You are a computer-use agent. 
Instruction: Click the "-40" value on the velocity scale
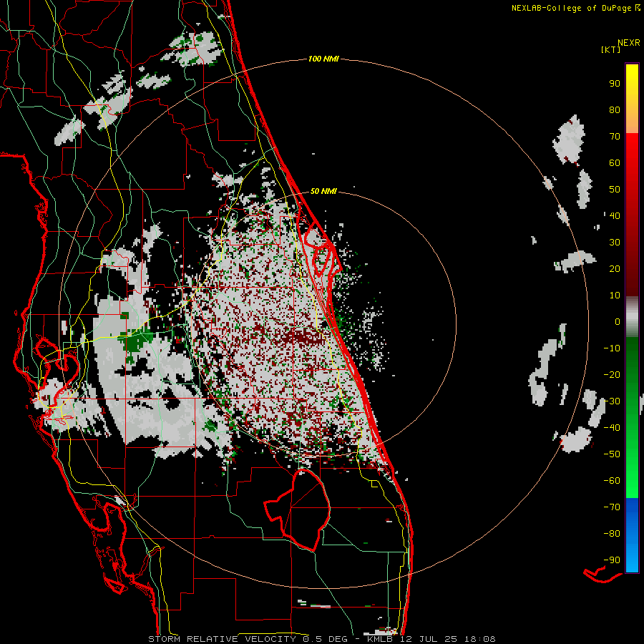(612, 428)
